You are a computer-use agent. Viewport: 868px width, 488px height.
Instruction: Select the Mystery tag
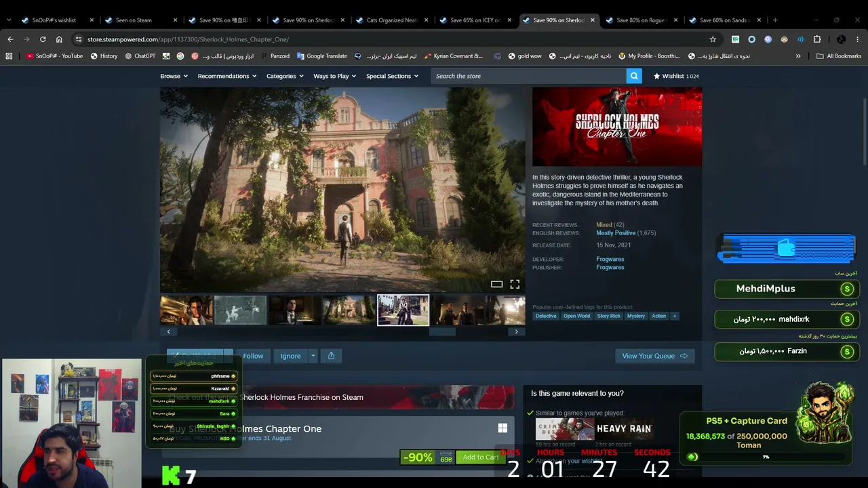(636, 316)
